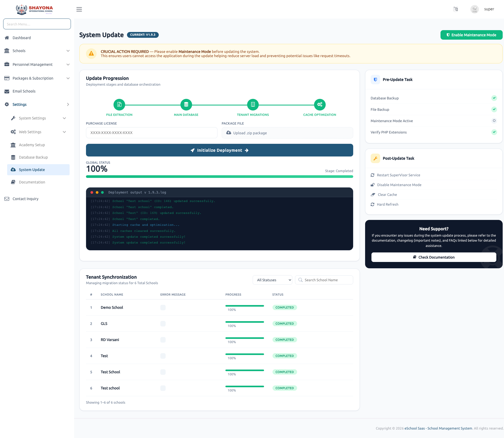The height and width of the screenshot is (438, 504).
Task: Toggle the File Backup check indicator
Action: (x=494, y=109)
